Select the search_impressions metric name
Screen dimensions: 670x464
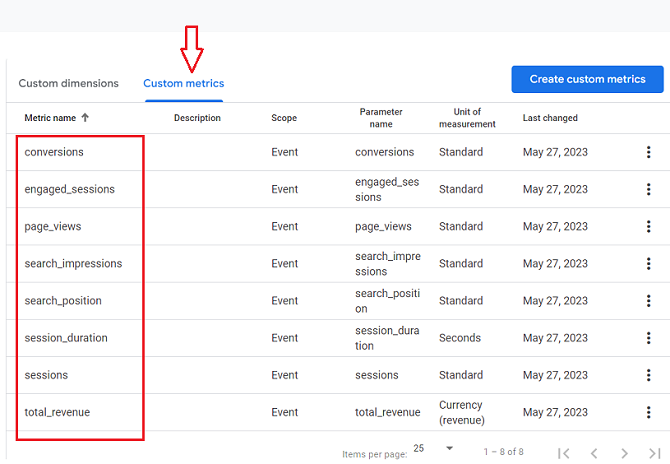(73, 264)
